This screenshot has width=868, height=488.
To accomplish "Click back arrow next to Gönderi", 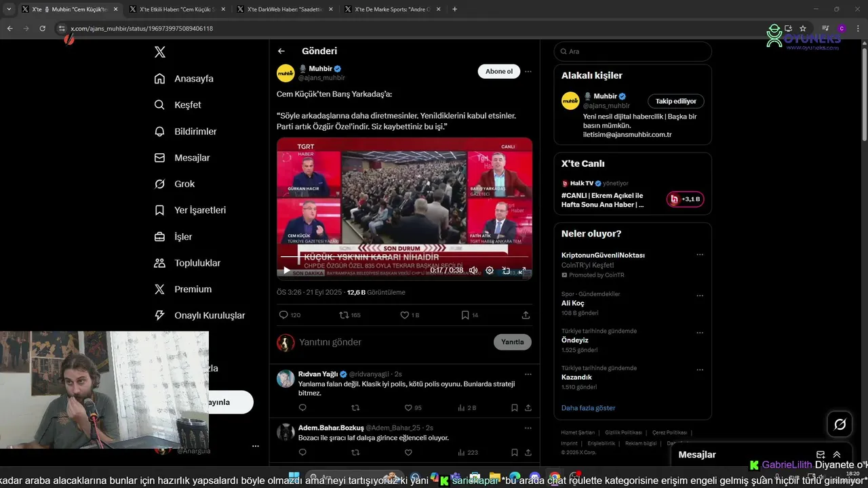I will [x=281, y=51].
